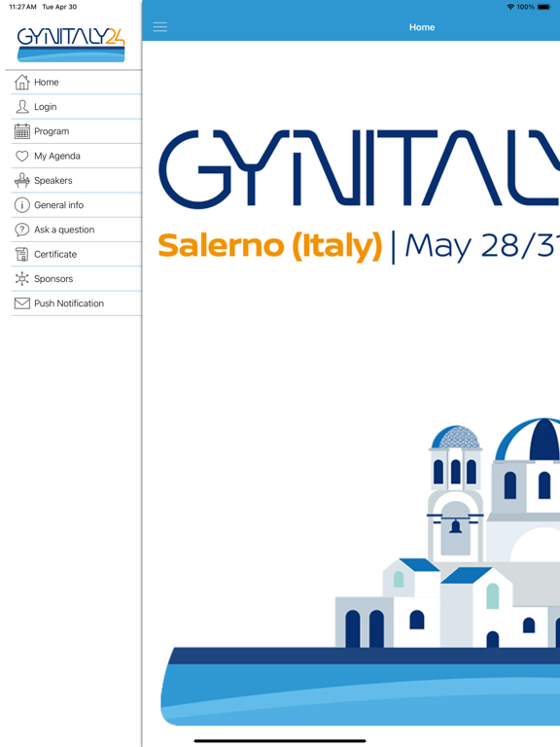Tap the 11:27 AM clock
560x747 pixels.
click(x=23, y=7)
